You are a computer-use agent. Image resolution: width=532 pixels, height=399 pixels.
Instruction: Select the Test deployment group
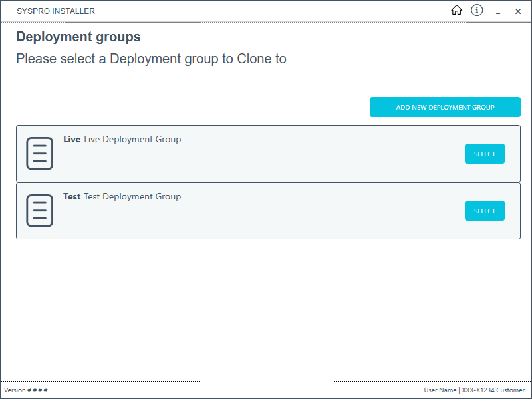[484, 211]
